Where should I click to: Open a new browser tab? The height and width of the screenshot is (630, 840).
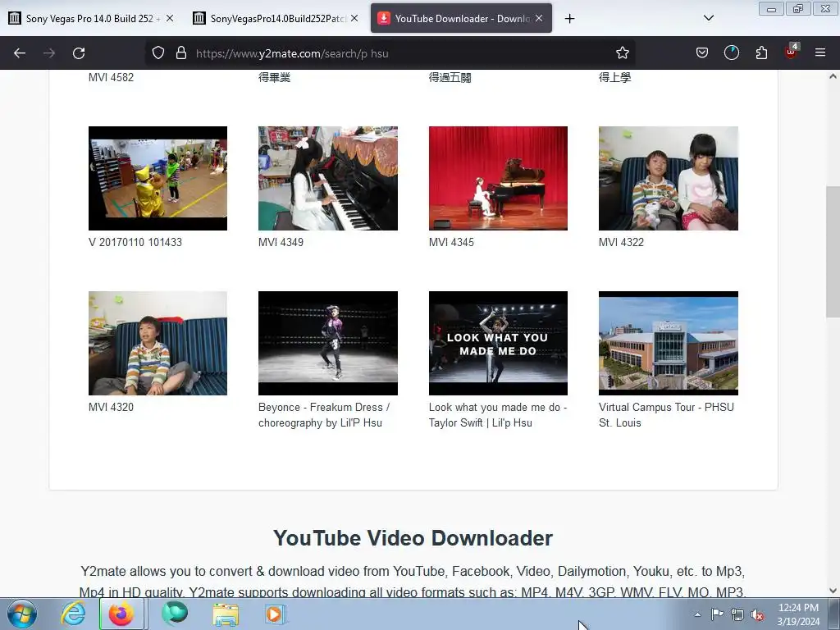pyautogui.click(x=569, y=19)
